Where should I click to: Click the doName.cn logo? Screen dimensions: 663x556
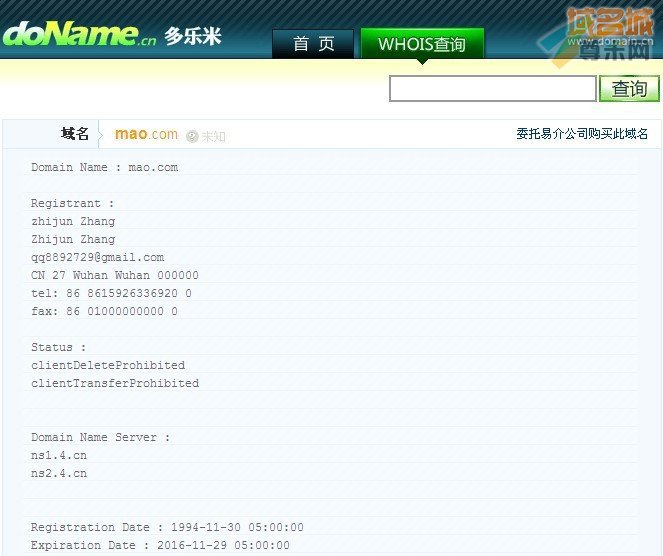[79, 34]
